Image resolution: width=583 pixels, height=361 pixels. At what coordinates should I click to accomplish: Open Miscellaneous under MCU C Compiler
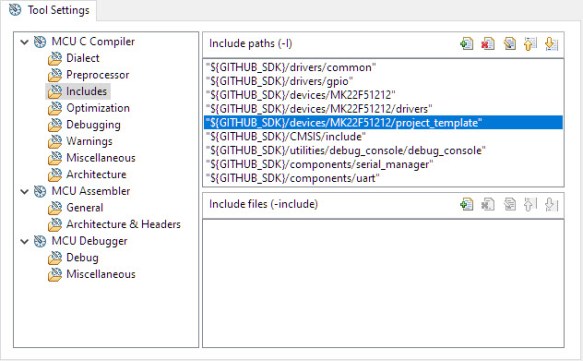coord(101,158)
